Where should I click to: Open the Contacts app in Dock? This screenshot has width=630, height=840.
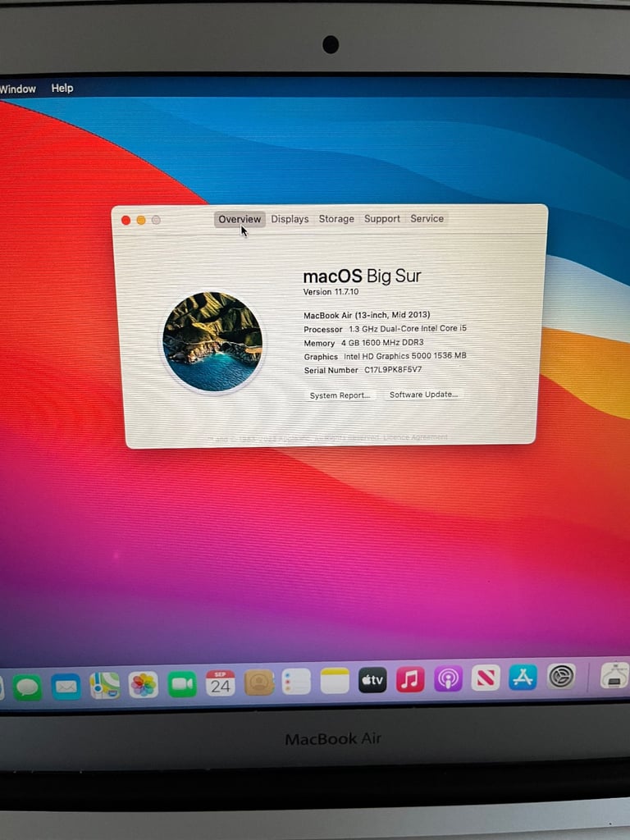[258, 682]
